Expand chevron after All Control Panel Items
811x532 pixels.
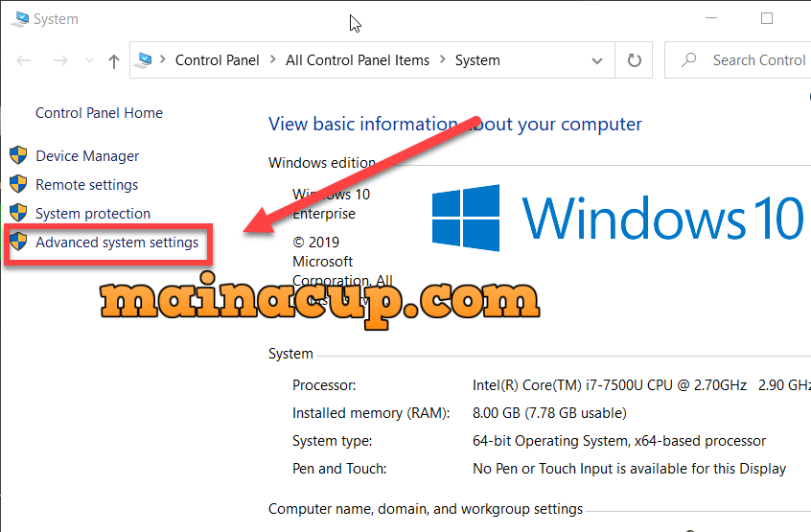pyautogui.click(x=443, y=60)
